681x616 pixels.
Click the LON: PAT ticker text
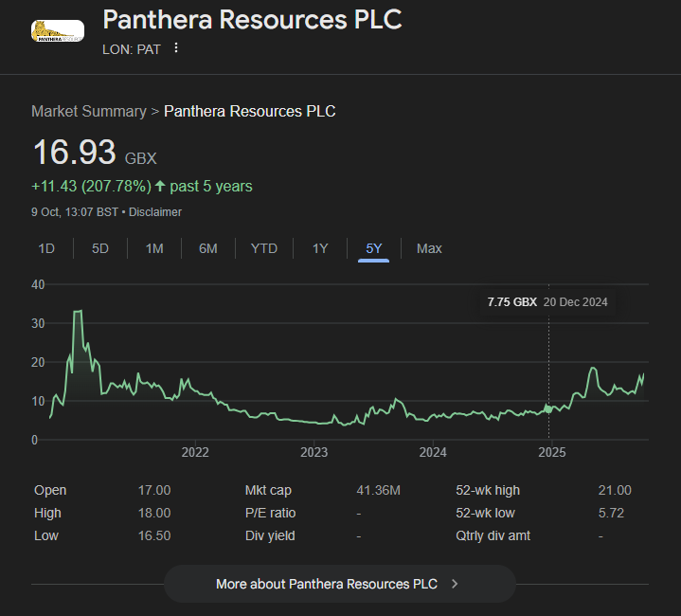click(132, 49)
